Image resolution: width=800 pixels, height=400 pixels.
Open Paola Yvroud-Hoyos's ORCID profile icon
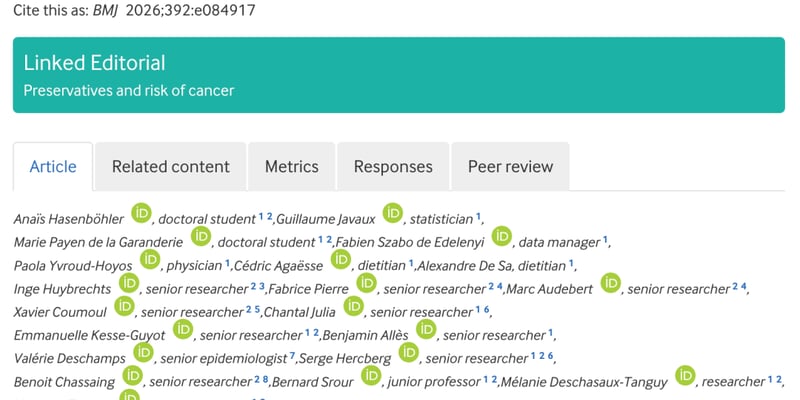coord(150,260)
